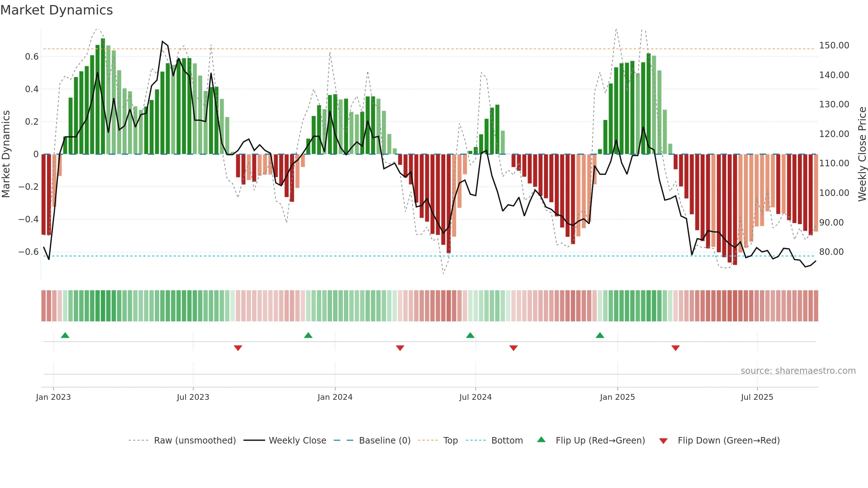Click the −0.2 left-axis label
The width and height of the screenshot is (868, 488).
[29, 187]
